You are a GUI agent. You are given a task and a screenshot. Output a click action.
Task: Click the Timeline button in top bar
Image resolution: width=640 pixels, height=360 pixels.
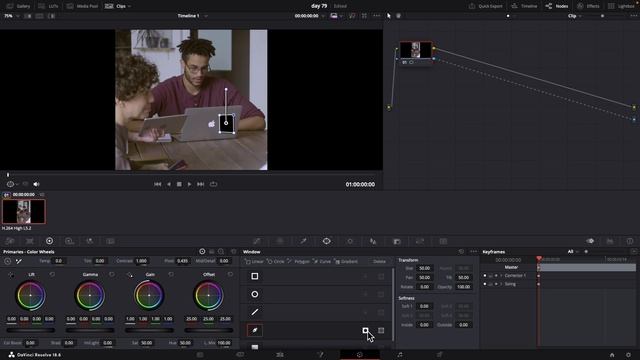coord(524,6)
